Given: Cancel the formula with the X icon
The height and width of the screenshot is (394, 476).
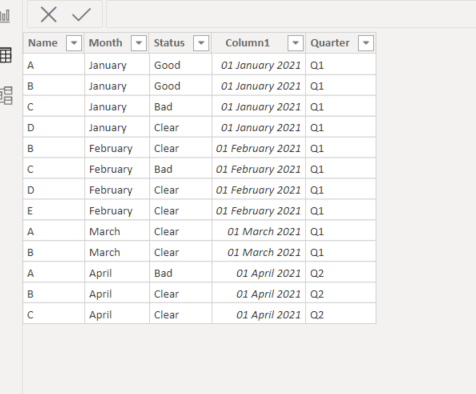Looking at the screenshot, I should [49, 15].
